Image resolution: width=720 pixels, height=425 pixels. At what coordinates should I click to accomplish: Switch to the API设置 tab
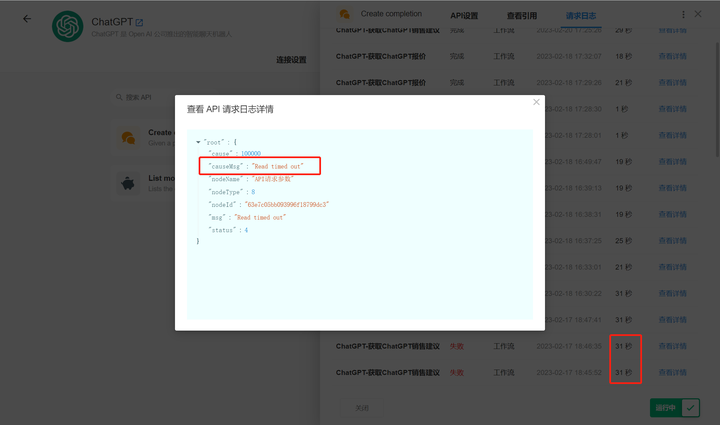point(464,16)
